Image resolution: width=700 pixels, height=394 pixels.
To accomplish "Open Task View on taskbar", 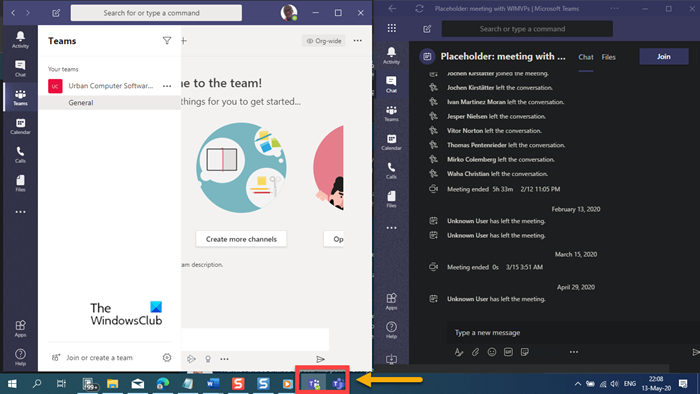I will (x=61, y=383).
